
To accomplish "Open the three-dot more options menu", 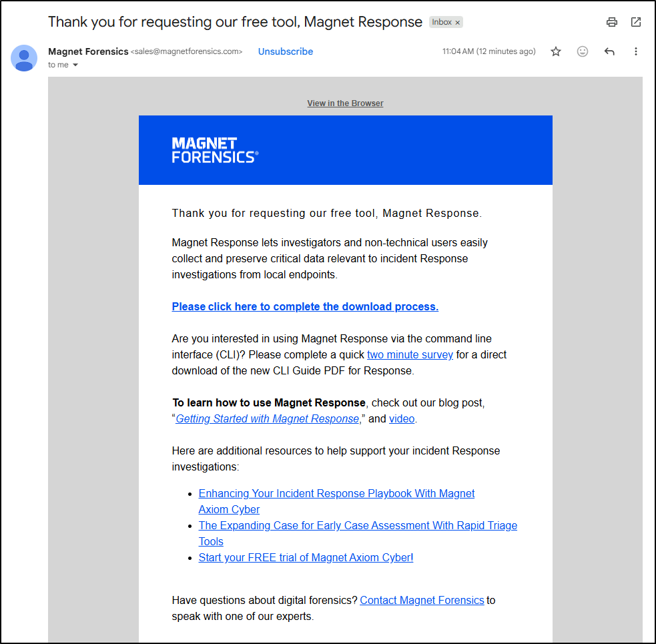I will click(x=636, y=51).
